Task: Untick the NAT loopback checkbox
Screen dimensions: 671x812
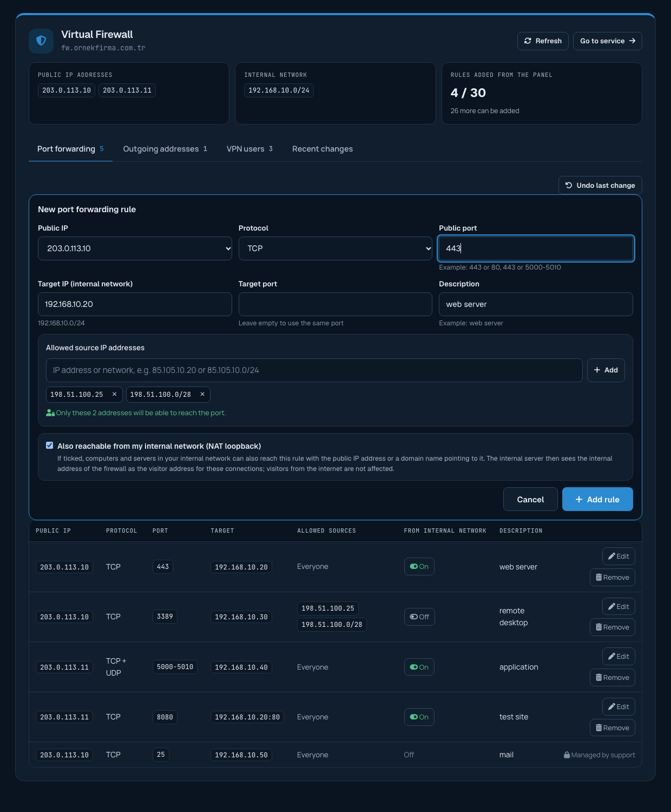Action: coord(50,446)
